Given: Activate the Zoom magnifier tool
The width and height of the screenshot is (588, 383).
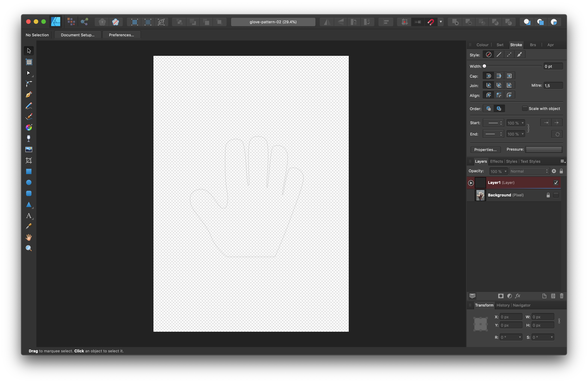Looking at the screenshot, I should click(x=29, y=248).
